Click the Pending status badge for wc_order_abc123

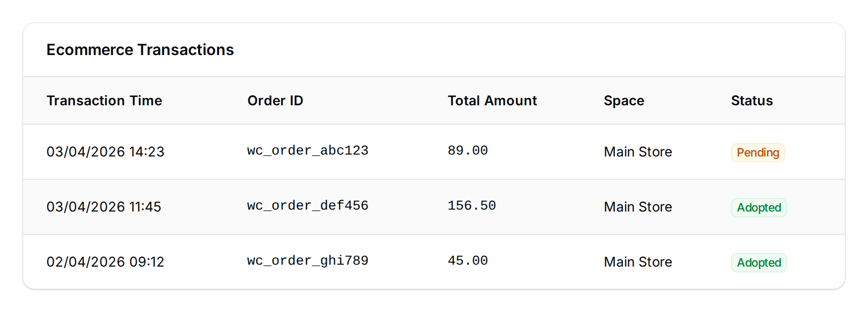(x=758, y=153)
